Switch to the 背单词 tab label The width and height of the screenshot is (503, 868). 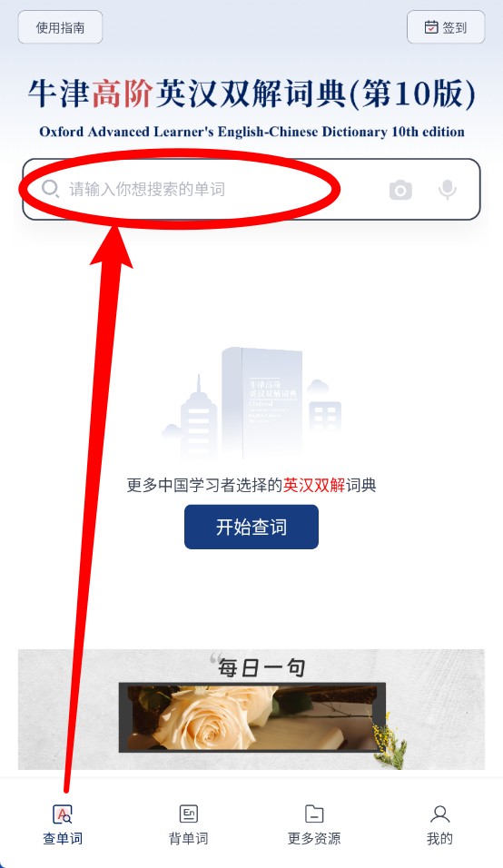click(x=189, y=839)
